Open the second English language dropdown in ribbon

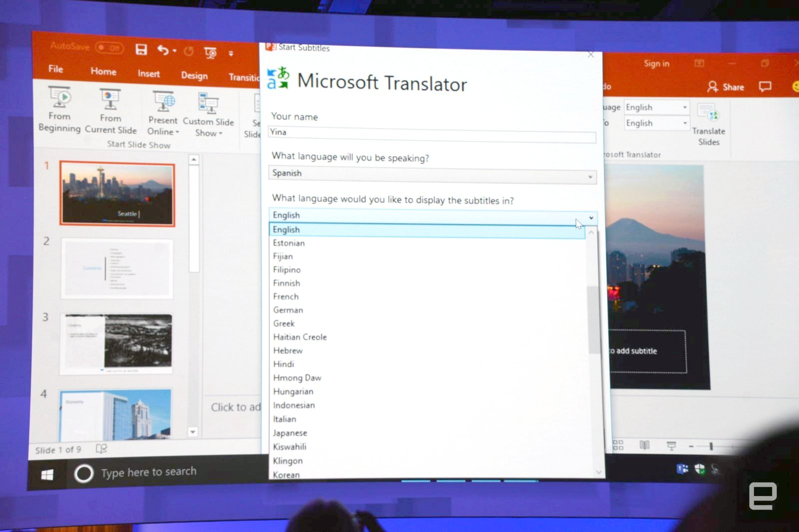657,123
